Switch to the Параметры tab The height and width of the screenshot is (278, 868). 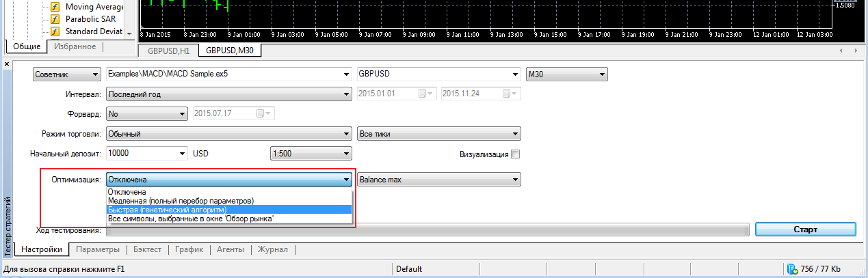(98, 250)
